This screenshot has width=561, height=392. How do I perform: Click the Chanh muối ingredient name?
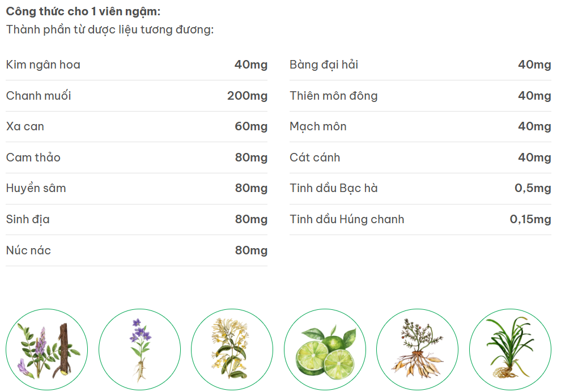pos(39,96)
